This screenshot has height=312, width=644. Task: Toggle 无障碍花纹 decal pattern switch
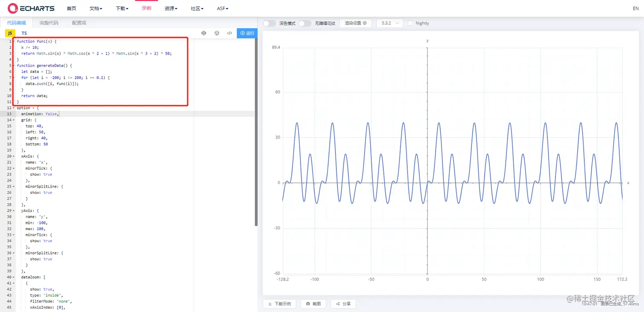[305, 23]
